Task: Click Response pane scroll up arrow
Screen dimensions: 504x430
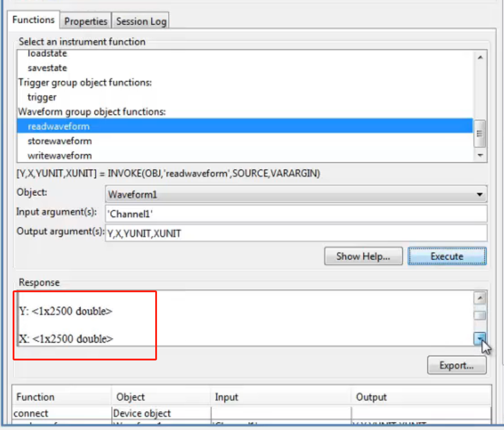Action: (480, 298)
